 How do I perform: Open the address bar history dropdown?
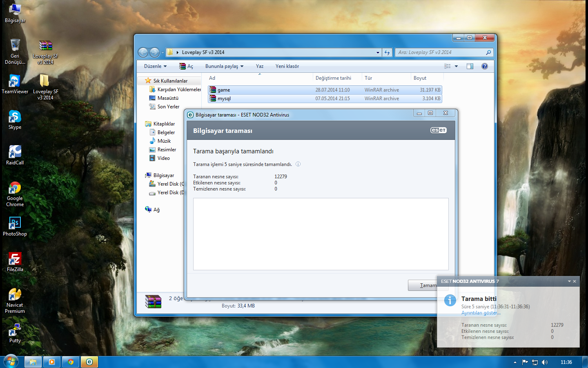pos(378,52)
